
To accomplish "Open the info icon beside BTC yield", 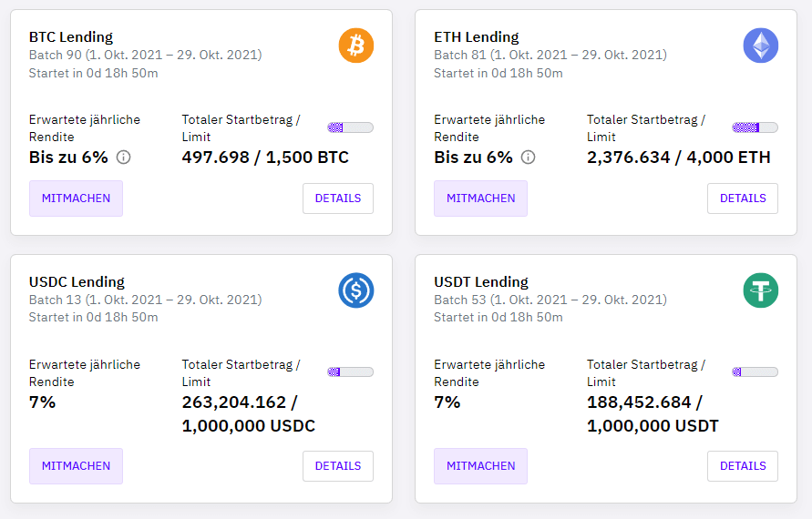I will 123,157.
